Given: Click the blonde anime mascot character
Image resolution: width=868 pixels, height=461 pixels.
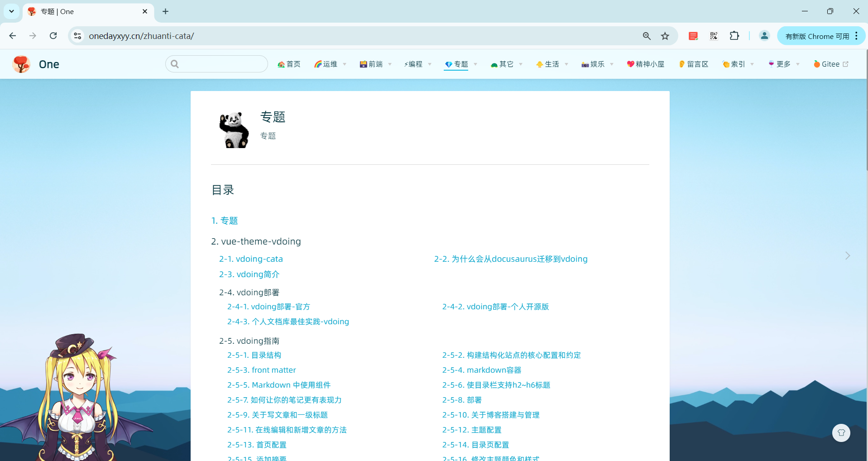Looking at the screenshot, I should (77, 399).
